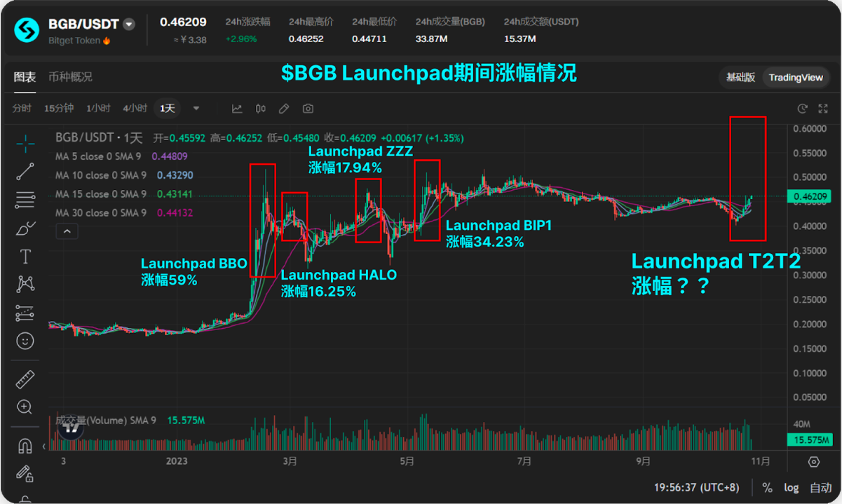Screen dimensions: 842x504
Task: Expand more time interval options
Action: (x=196, y=109)
